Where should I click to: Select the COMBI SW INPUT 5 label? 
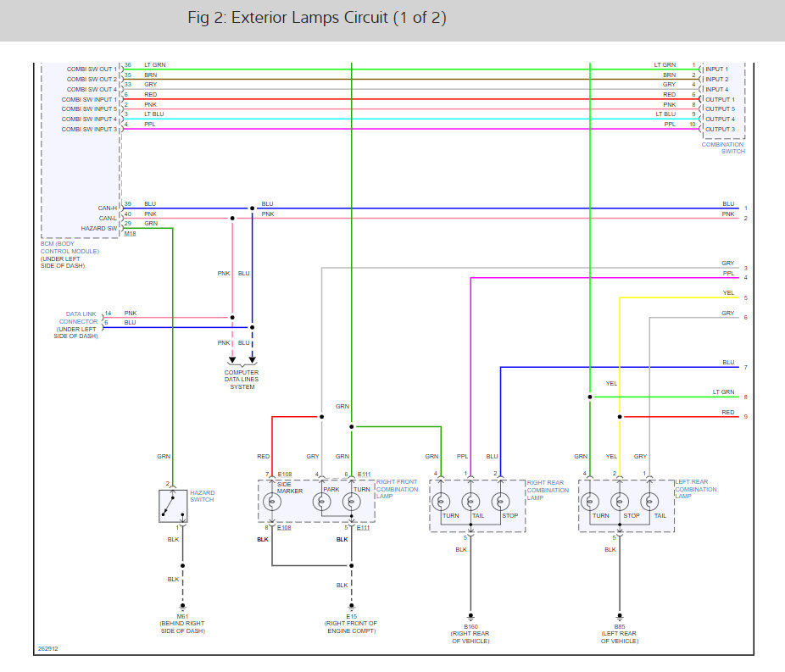point(89,108)
